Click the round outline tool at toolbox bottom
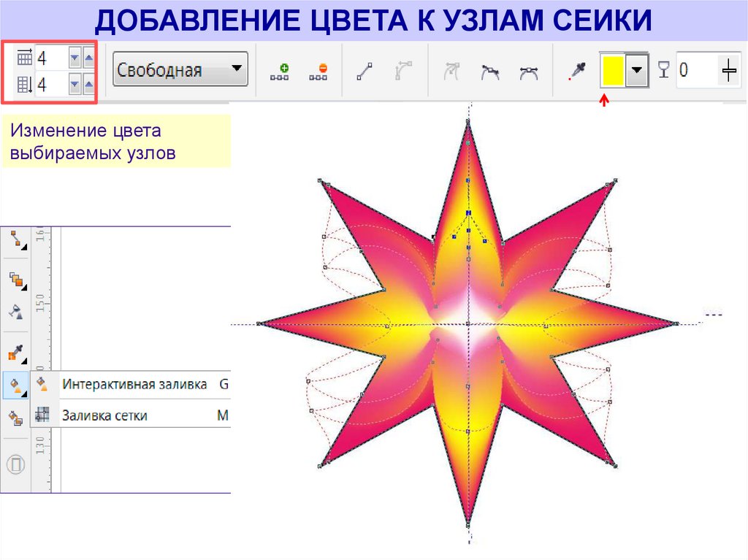Image resolution: width=748 pixels, height=560 pixels. 16,464
